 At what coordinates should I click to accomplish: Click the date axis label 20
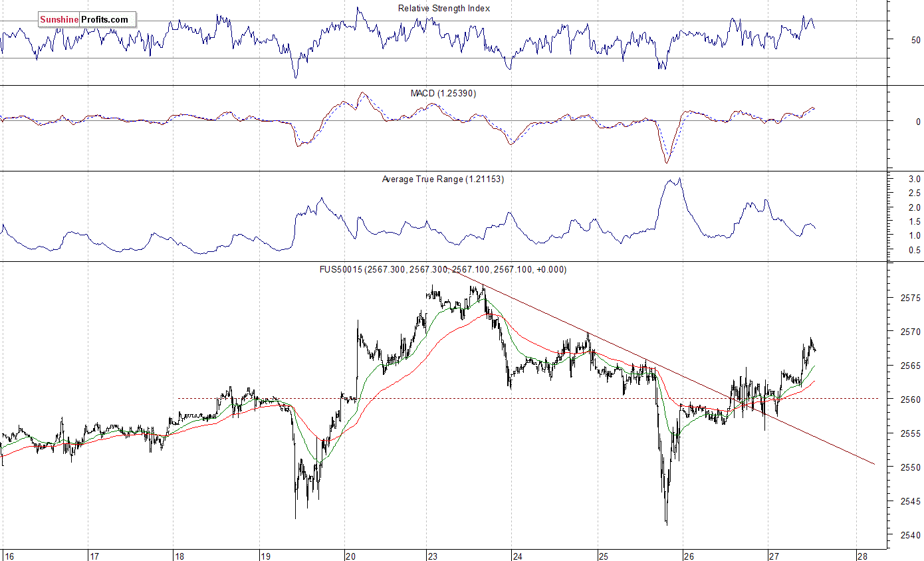pos(351,556)
